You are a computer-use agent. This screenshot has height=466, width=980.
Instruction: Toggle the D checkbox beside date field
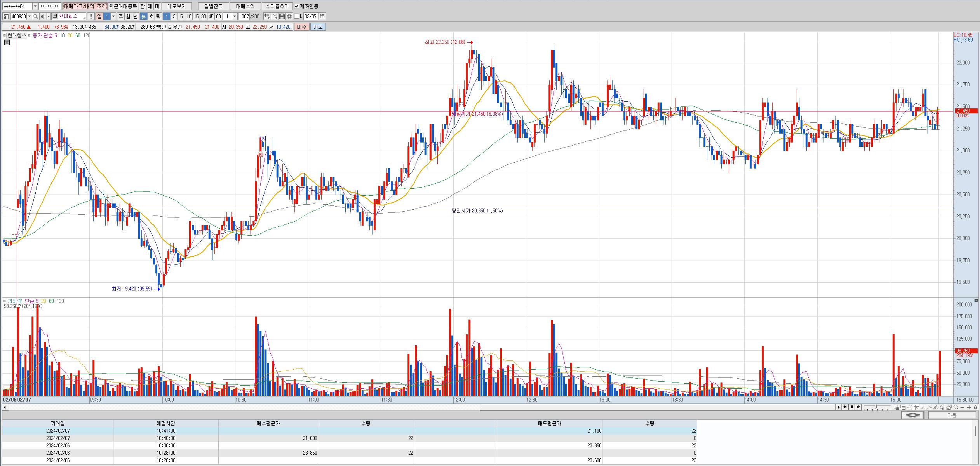point(297,16)
